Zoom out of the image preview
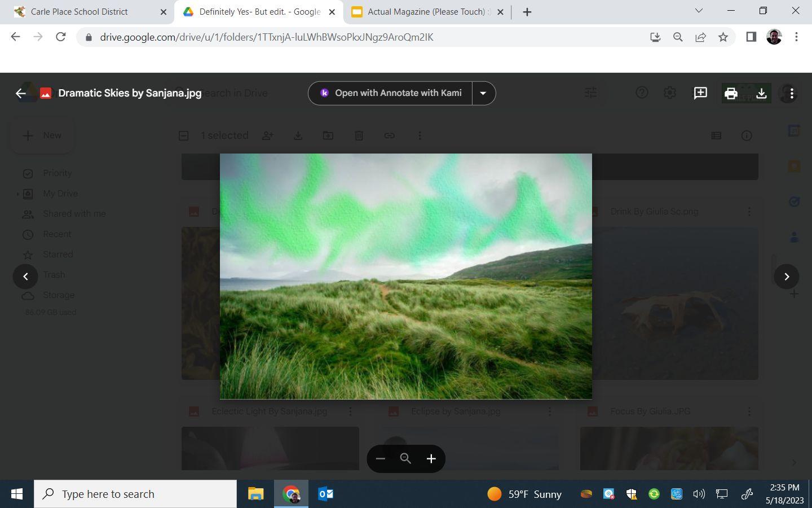This screenshot has width=812, height=508. (x=380, y=458)
